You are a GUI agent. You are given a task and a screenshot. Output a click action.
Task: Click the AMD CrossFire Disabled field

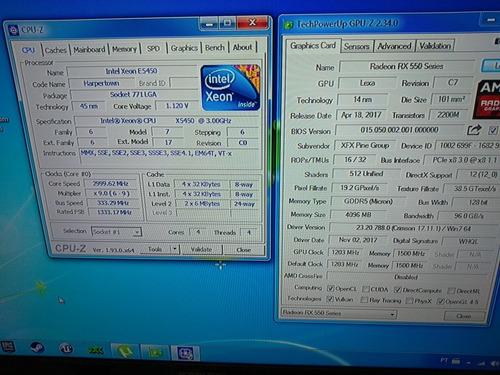[x=407, y=277]
